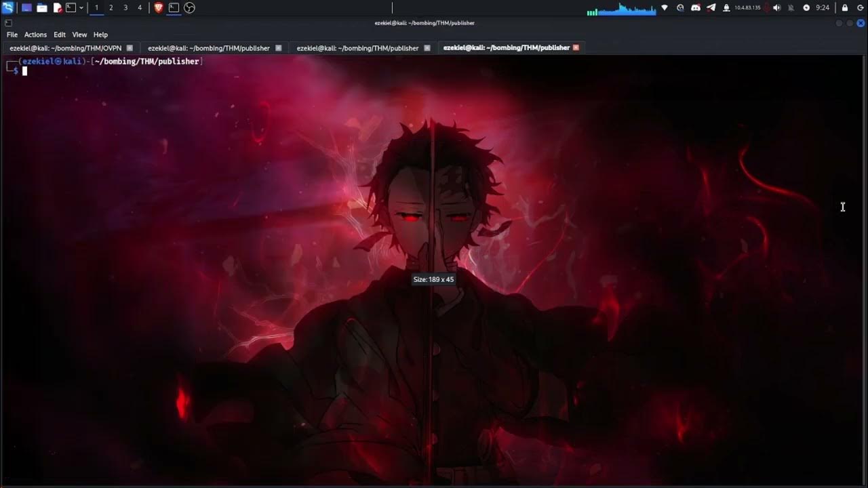Open the power manager tray icon
868x488 pixels.
point(806,7)
